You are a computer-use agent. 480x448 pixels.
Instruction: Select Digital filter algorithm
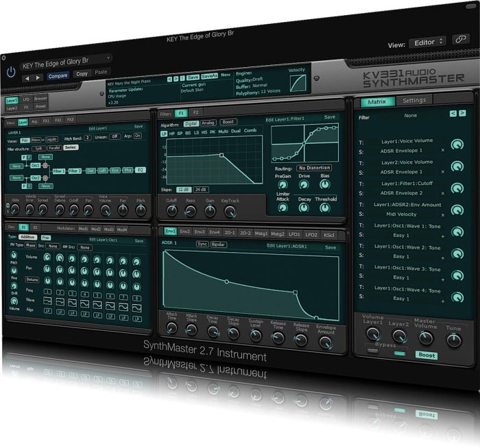191,123
